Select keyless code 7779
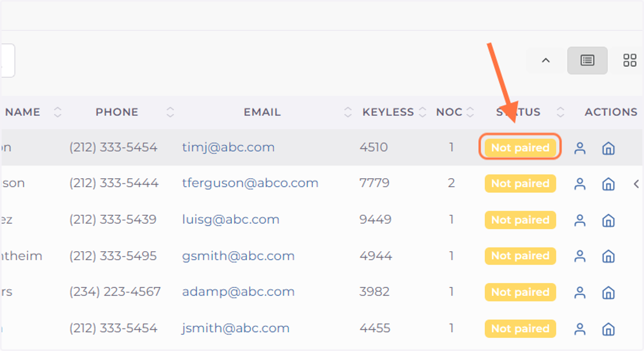The width and height of the screenshot is (644, 351). click(x=374, y=184)
